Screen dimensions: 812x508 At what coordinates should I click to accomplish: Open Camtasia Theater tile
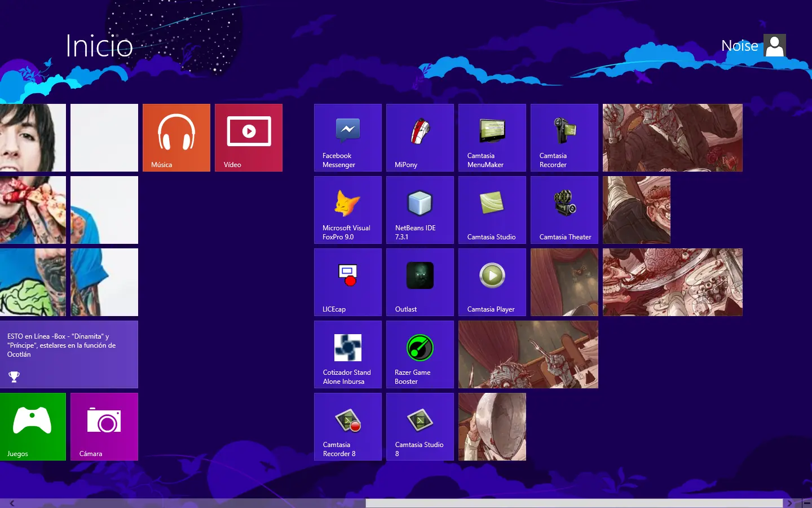564,210
